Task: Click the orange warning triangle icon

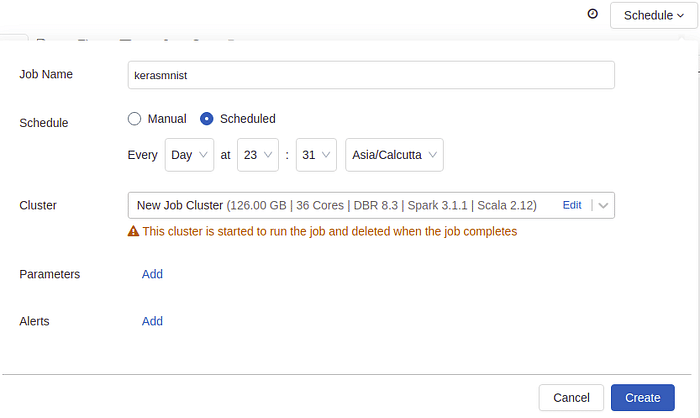Action: [133, 231]
